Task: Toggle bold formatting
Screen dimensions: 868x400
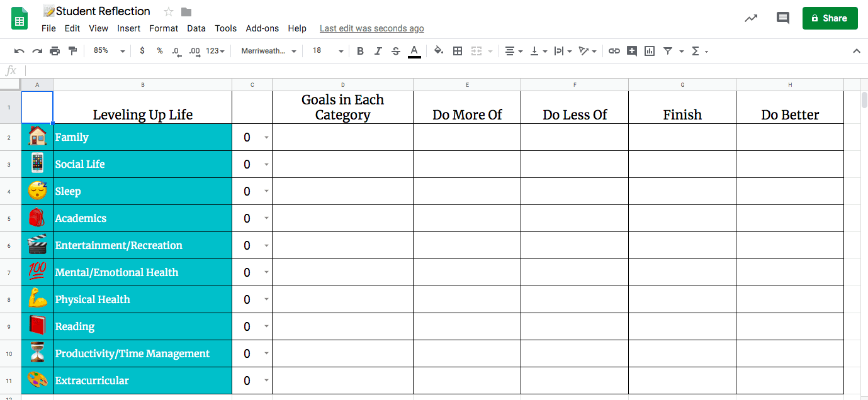Action: (360, 51)
